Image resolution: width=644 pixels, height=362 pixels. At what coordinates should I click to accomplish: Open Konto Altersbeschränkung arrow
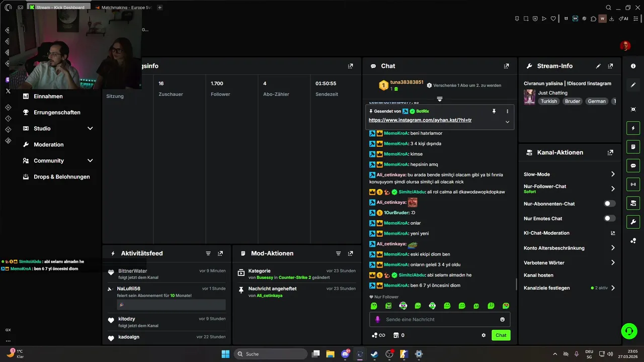[613, 248]
